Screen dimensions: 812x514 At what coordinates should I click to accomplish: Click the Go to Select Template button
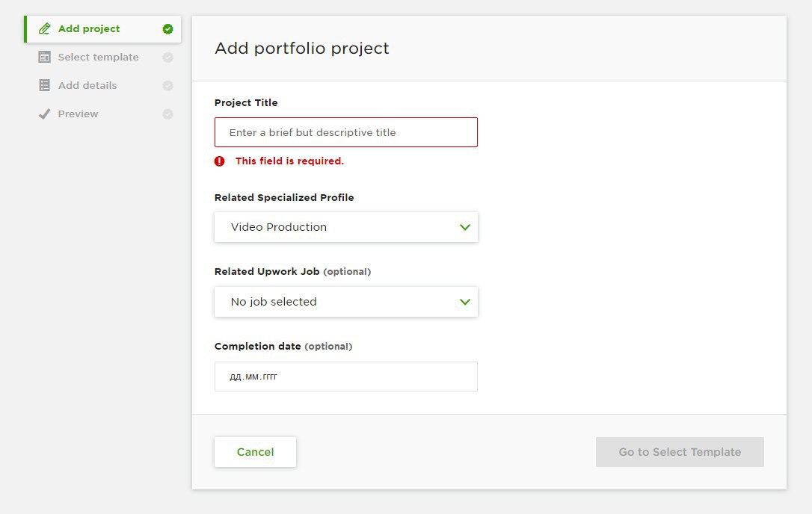click(680, 452)
